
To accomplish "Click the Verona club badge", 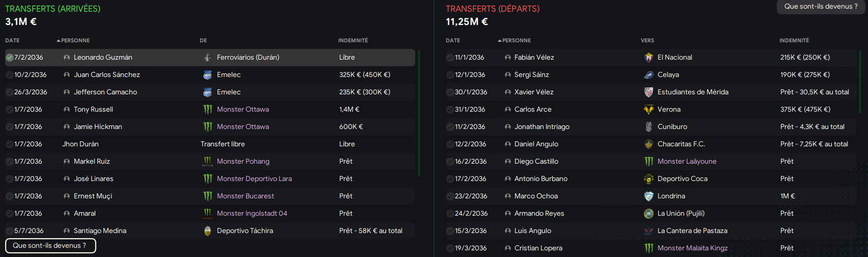I will 648,110.
